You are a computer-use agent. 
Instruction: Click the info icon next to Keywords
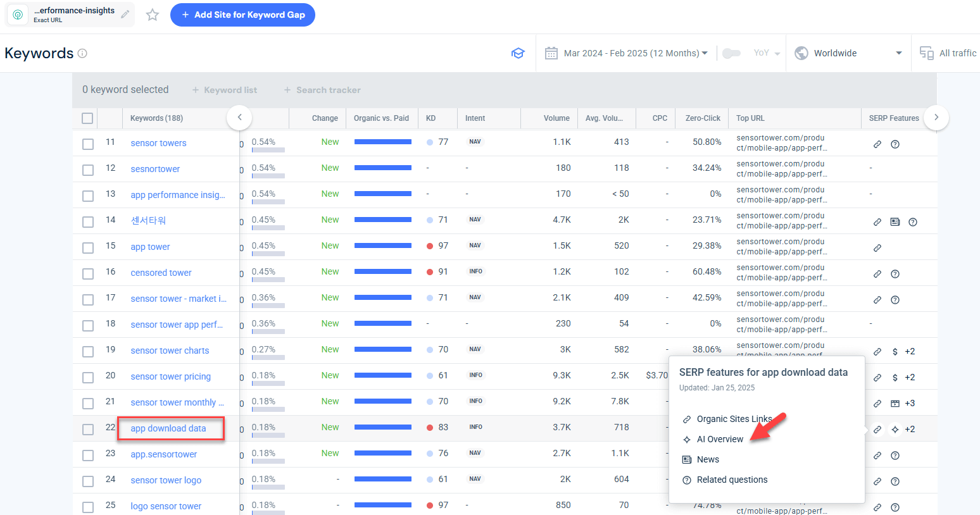(82, 54)
